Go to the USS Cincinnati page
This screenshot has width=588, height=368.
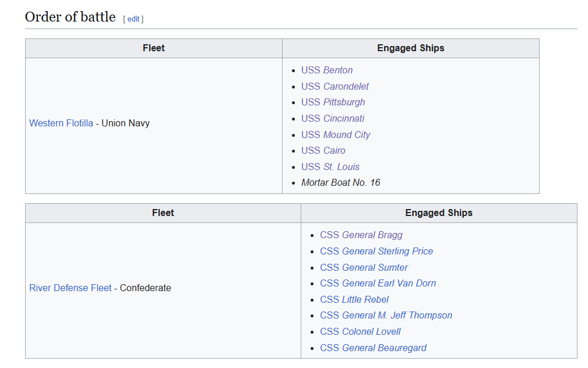tap(333, 118)
